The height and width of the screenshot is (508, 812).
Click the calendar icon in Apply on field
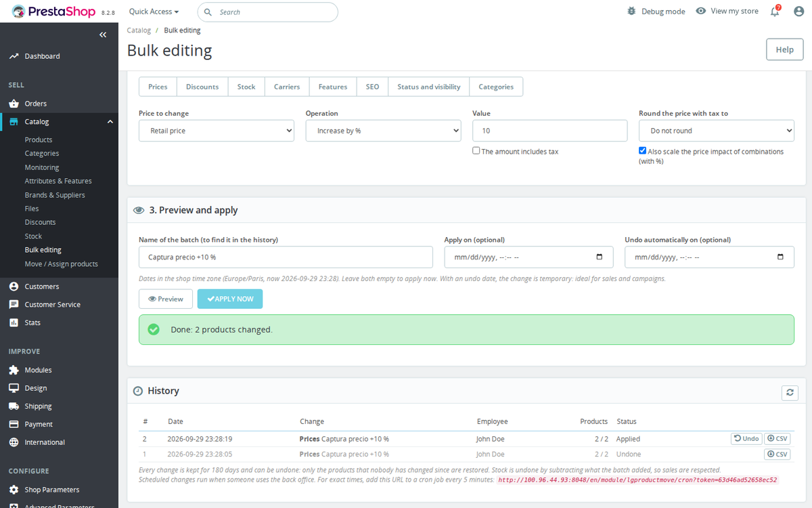coord(600,257)
